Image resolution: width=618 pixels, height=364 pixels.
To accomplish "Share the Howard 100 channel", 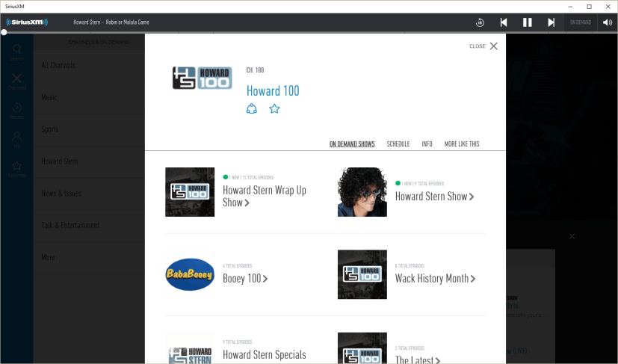I will (251, 109).
